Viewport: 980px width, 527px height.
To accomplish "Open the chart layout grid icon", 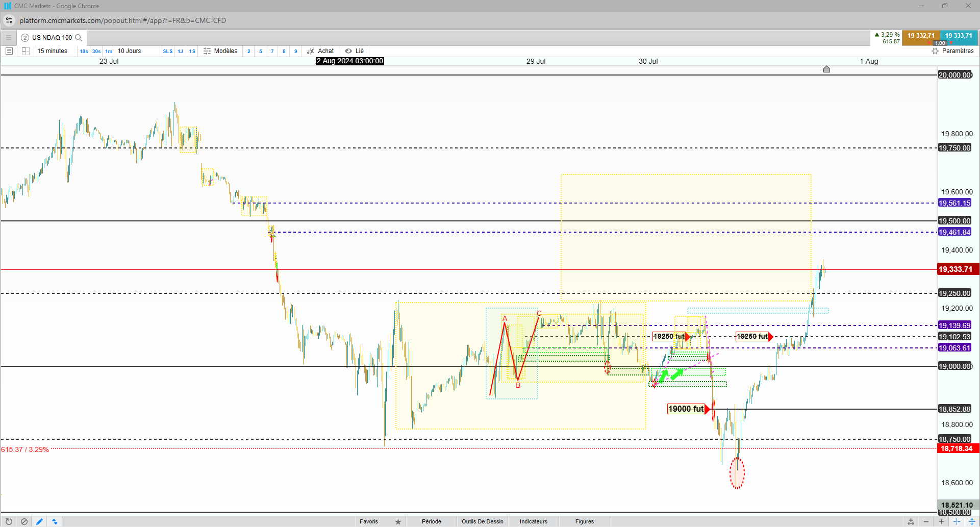I will click(x=26, y=51).
